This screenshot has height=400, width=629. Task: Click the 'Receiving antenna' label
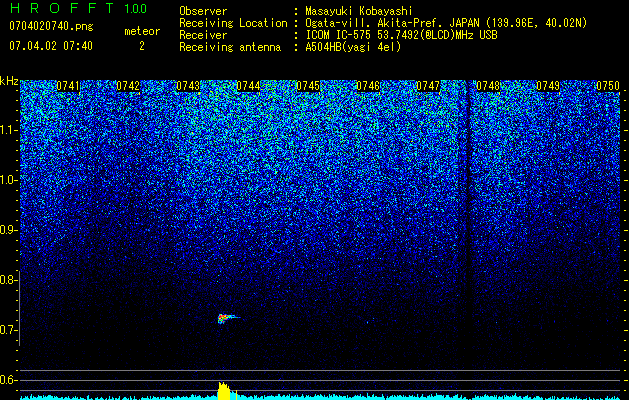[x=230, y=47]
